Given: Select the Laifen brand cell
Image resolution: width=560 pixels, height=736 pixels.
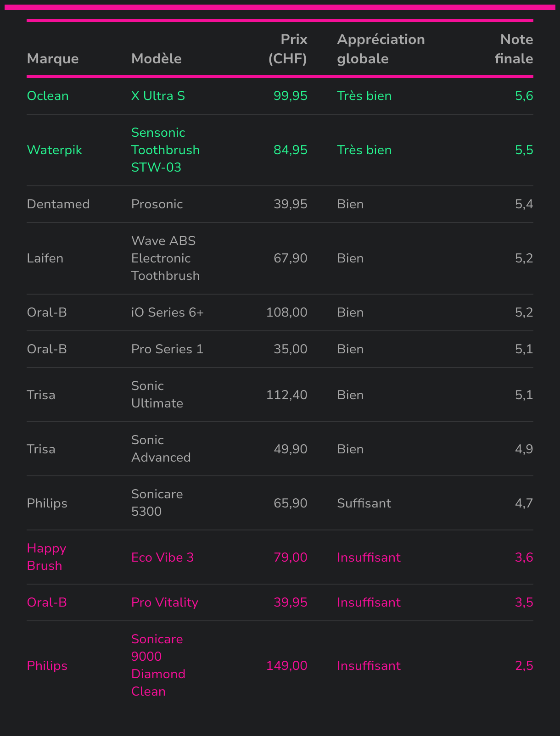Looking at the screenshot, I should click(x=45, y=258).
